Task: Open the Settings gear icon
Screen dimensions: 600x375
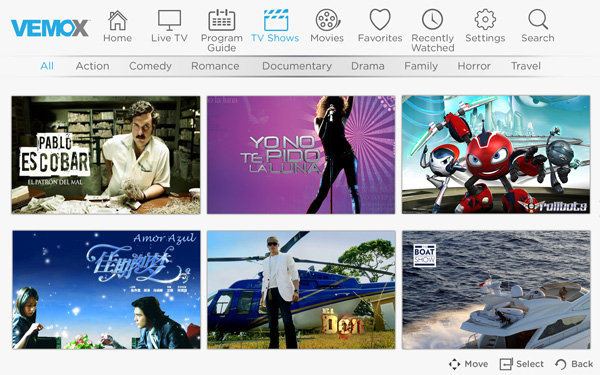Action: [x=485, y=20]
